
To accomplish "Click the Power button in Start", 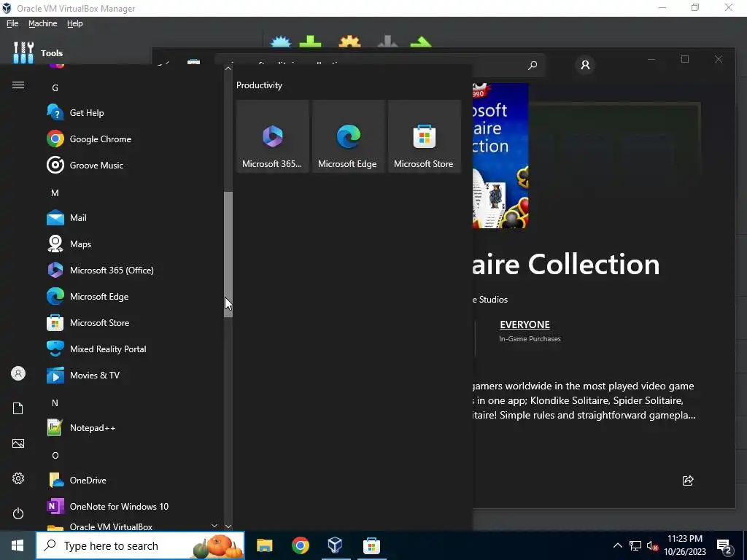I will click(x=18, y=513).
